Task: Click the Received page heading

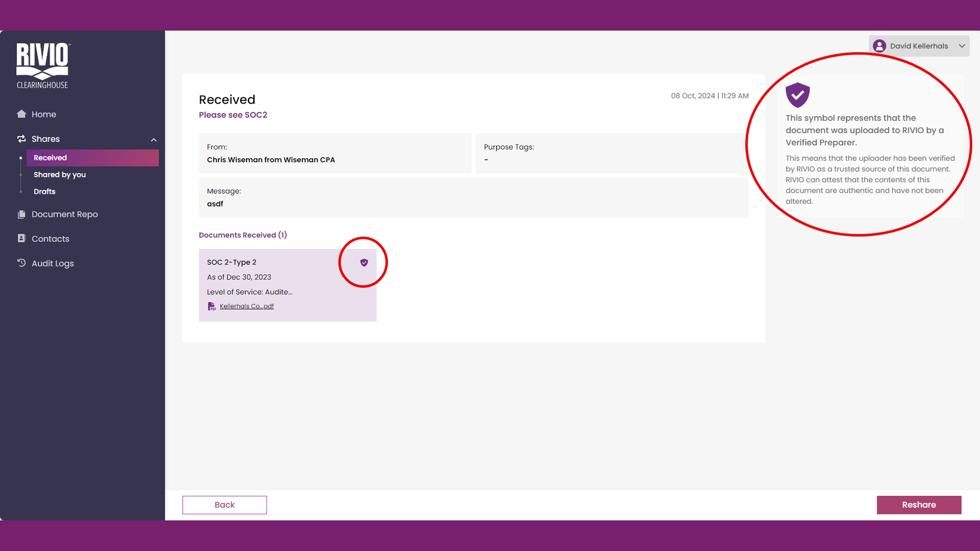Action: pyautogui.click(x=227, y=99)
